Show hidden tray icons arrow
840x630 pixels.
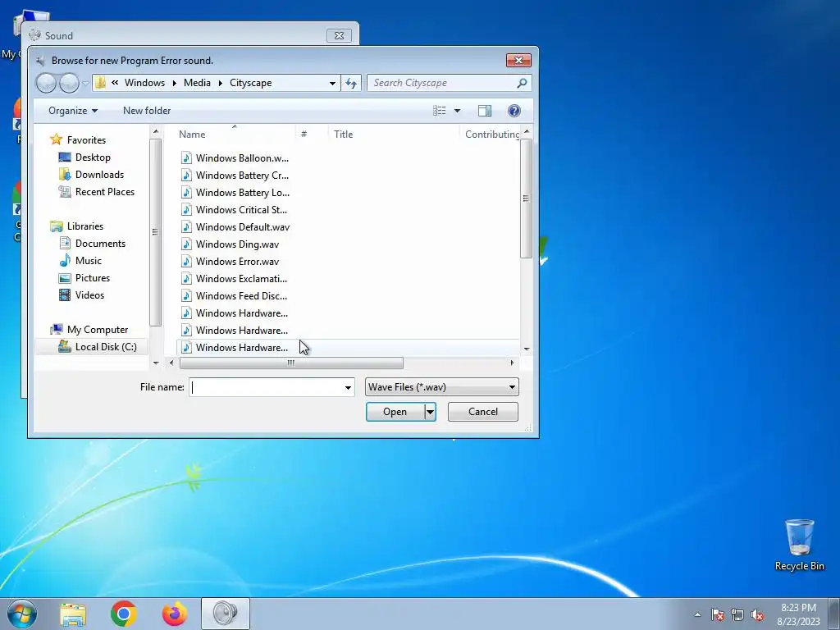[x=697, y=614]
